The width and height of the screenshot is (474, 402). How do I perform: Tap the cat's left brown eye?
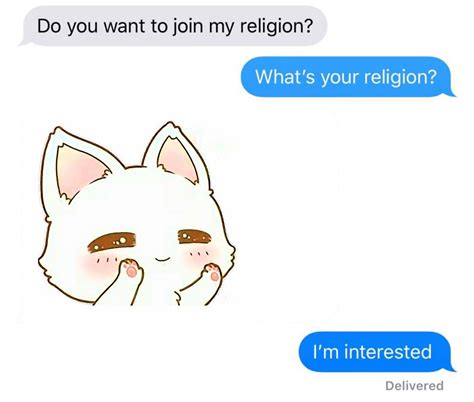112,242
